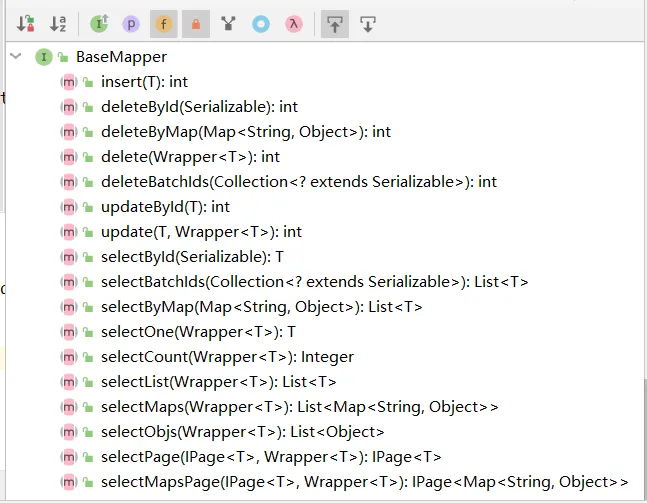Toggle Autoscroll to Source button
The height and width of the screenshot is (503, 647).
click(335, 22)
